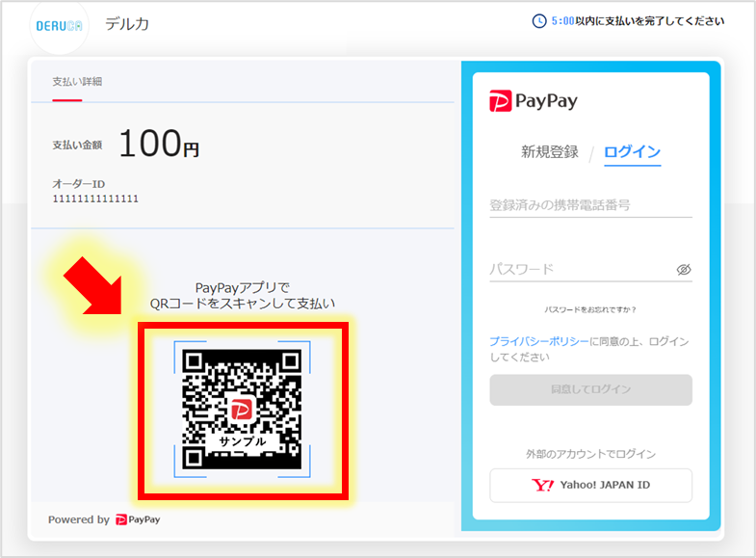756x558 pixels.
Task: Click 外部のアカウントでログイン text
Action: [590, 454]
